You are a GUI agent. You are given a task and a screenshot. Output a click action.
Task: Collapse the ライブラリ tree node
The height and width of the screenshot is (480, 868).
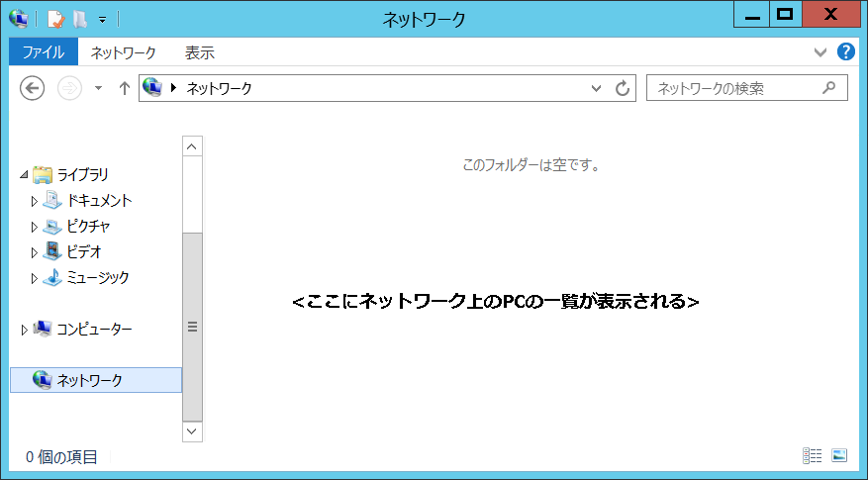click(x=24, y=175)
